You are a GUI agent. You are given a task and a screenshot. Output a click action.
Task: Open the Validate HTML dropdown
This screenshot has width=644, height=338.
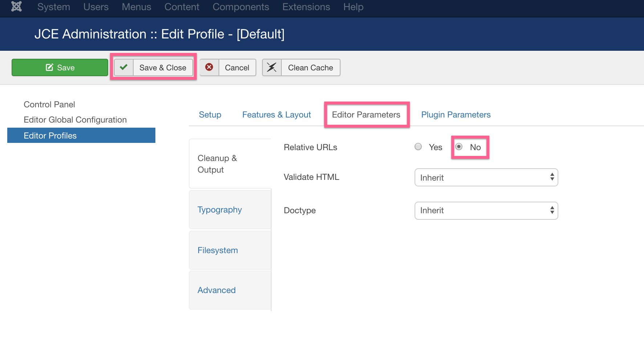[x=486, y=177]
